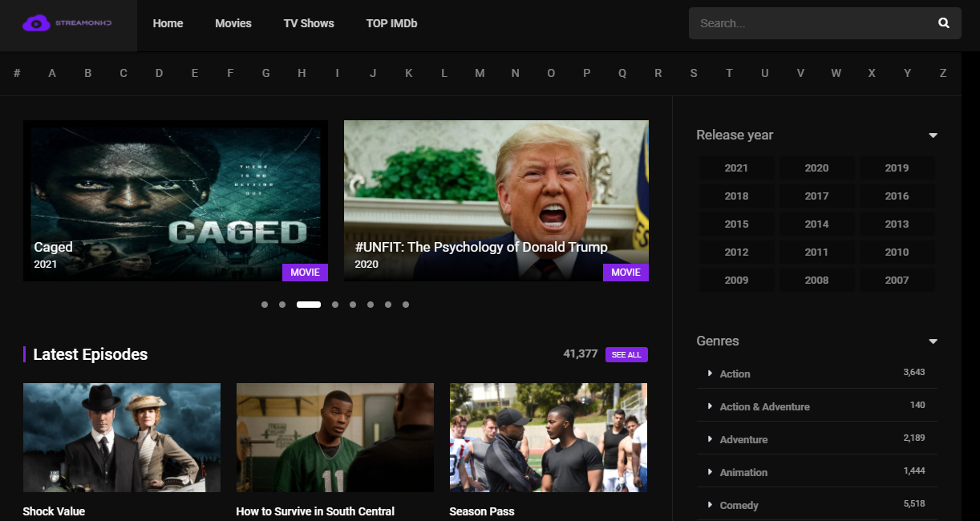Filter by release year 2009

click(736, 281)
